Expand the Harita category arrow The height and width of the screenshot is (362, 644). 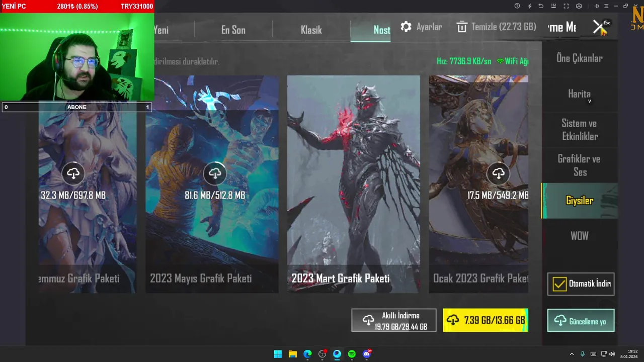click(x=590, y=101)
